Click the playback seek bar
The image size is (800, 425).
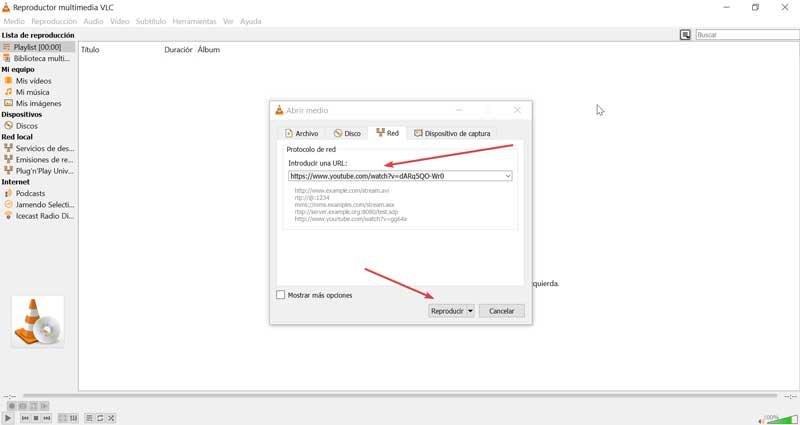click(x=399, y=395)
